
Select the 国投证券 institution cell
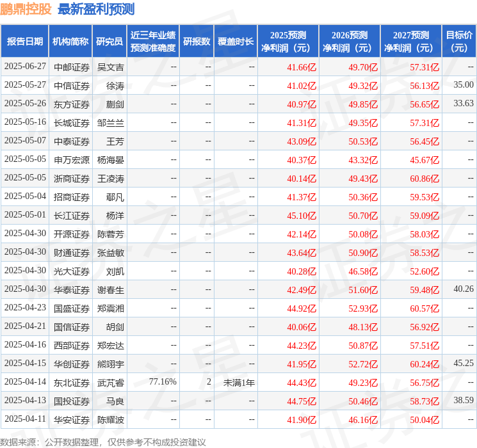tap(72, 401)
